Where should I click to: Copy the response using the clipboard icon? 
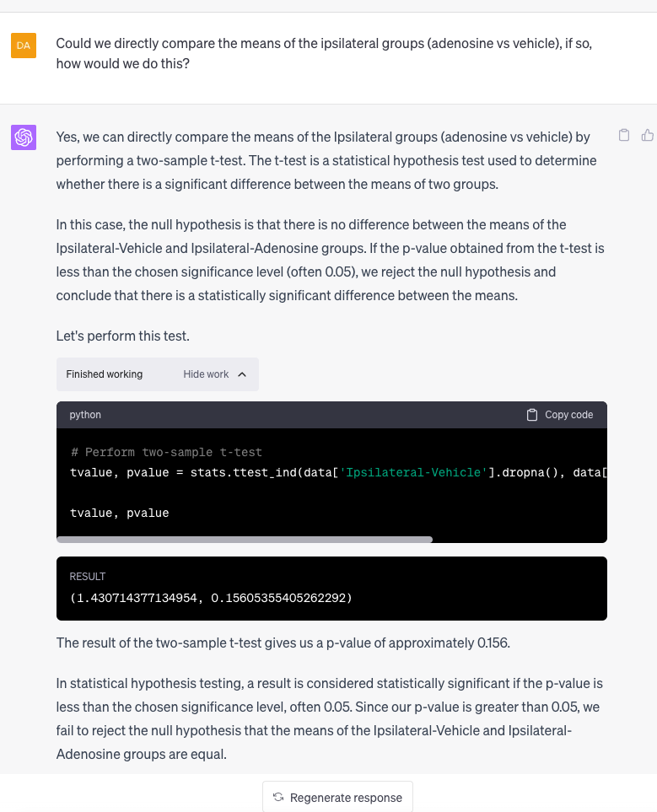click(624, 135)
